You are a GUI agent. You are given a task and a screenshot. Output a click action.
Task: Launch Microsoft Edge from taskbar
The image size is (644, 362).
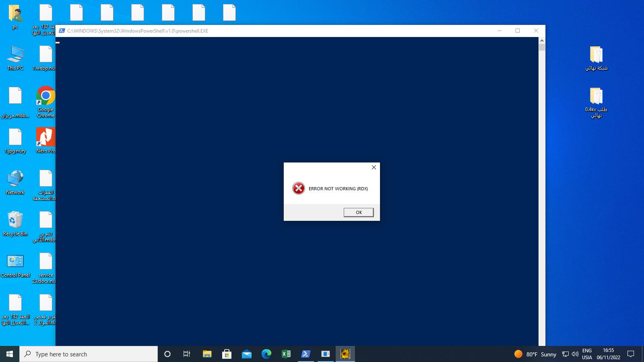(266, 354)
